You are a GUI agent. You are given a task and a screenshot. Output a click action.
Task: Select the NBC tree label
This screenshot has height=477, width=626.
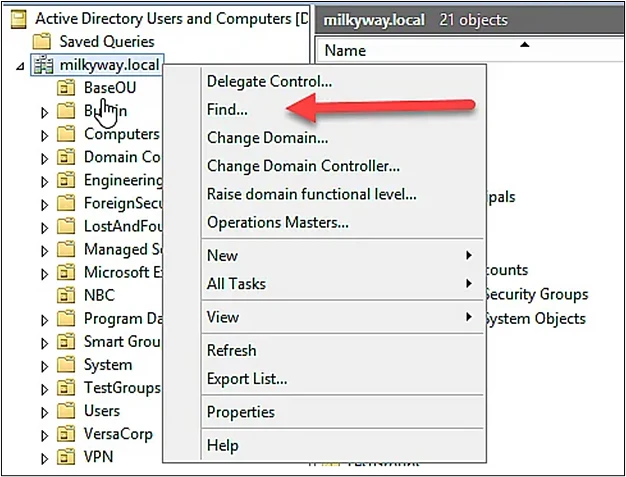tap(99, 295)
